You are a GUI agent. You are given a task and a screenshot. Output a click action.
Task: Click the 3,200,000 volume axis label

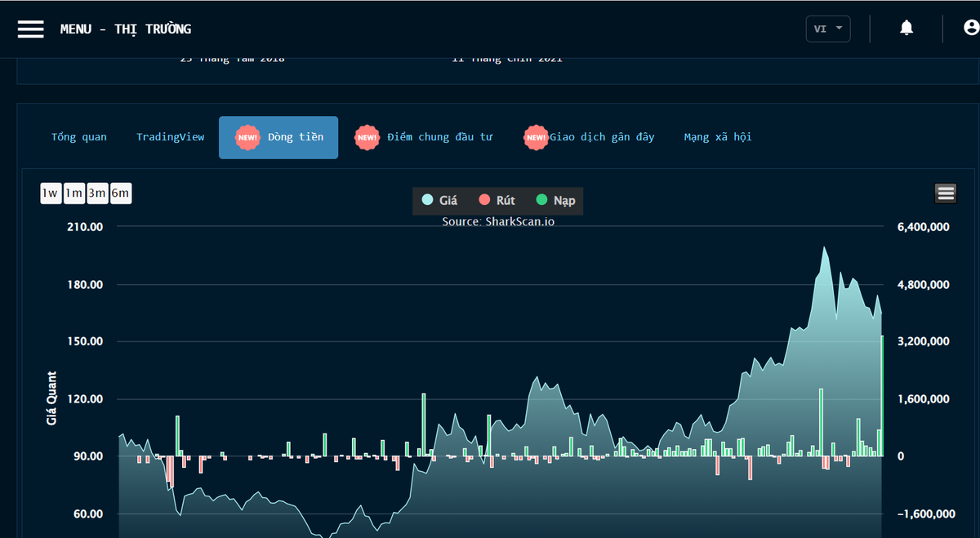tap(924, 341)
